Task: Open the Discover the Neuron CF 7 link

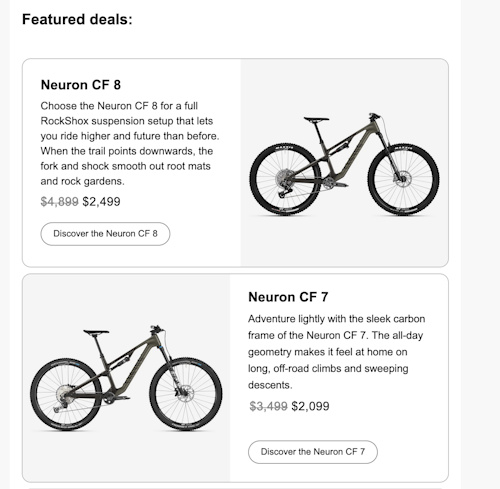Action: [313, 452]
